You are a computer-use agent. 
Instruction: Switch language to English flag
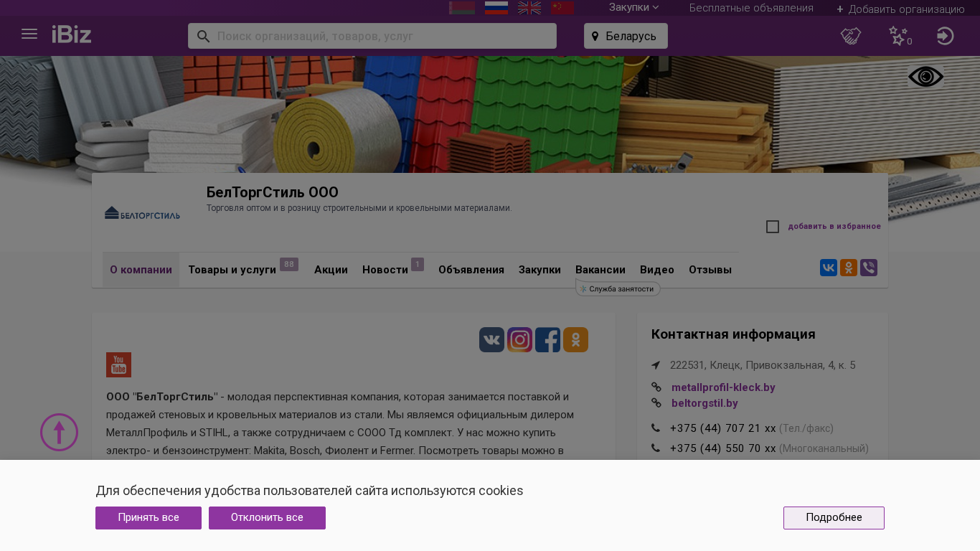click(x=529, y=8)
